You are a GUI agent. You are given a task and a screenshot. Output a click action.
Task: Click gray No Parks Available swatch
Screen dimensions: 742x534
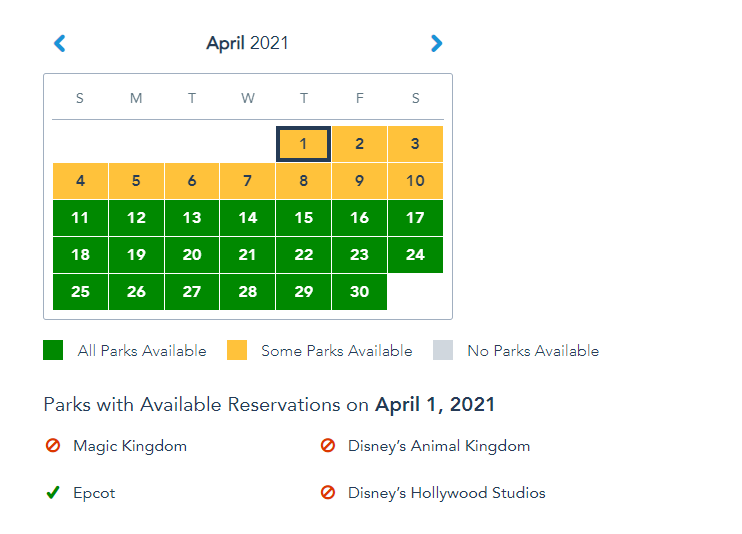pyautogui.click(x=443, y=350)
